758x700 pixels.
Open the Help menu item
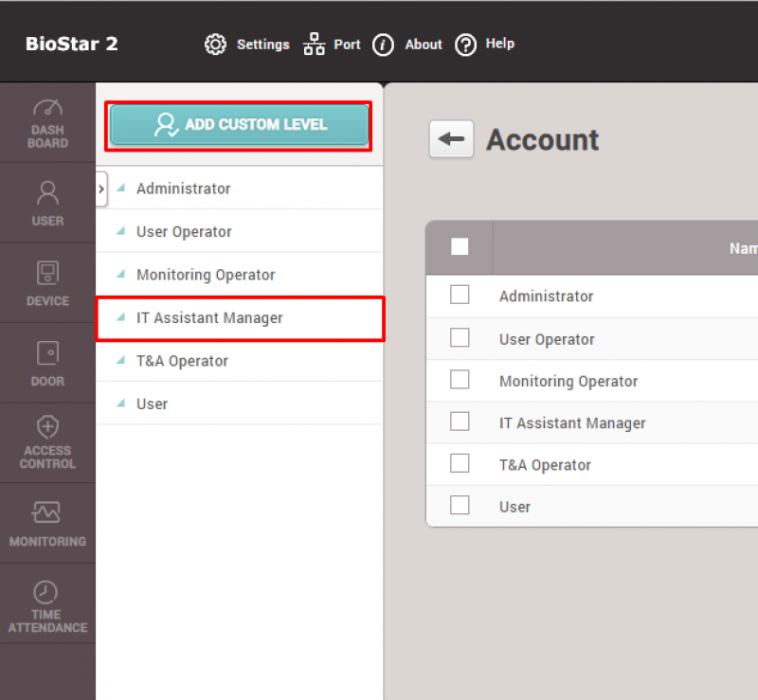[x=484, y=44]
